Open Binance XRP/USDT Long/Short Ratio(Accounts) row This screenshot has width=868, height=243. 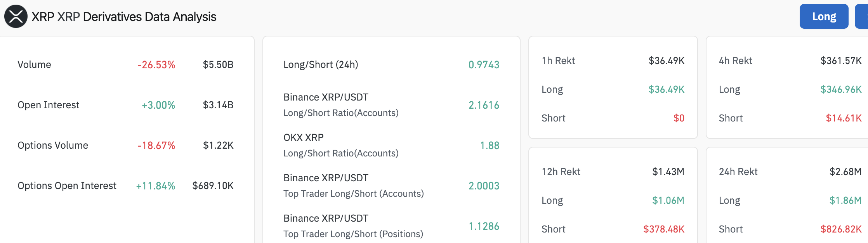[341, 105]
